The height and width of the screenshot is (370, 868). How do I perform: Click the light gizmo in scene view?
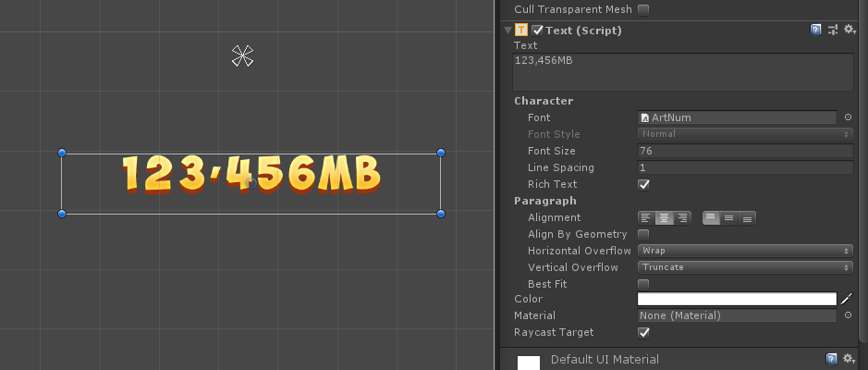(242, 55)
